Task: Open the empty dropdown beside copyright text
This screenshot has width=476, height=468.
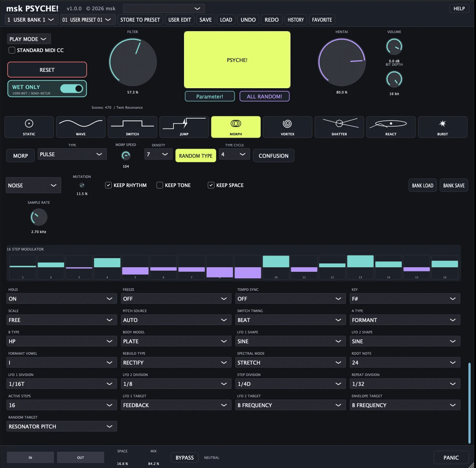Action: [x=164, y=8]
